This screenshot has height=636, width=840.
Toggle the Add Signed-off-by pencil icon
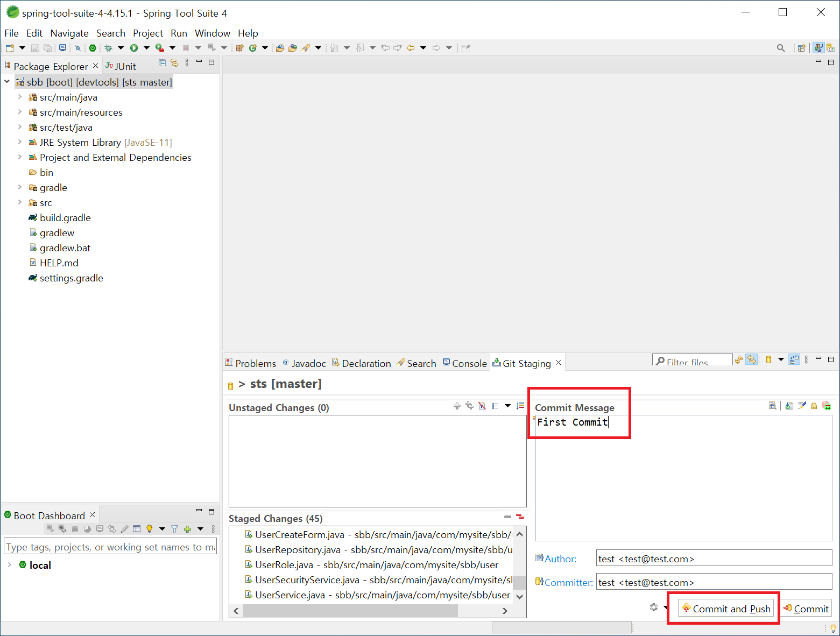pyautogui.click(x=802, y=406)
